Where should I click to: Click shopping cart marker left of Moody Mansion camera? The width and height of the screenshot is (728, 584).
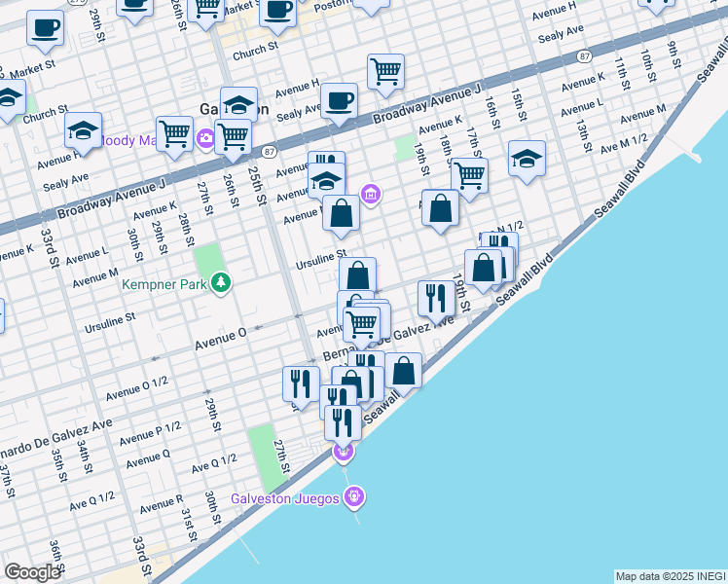tap(174, 134)
